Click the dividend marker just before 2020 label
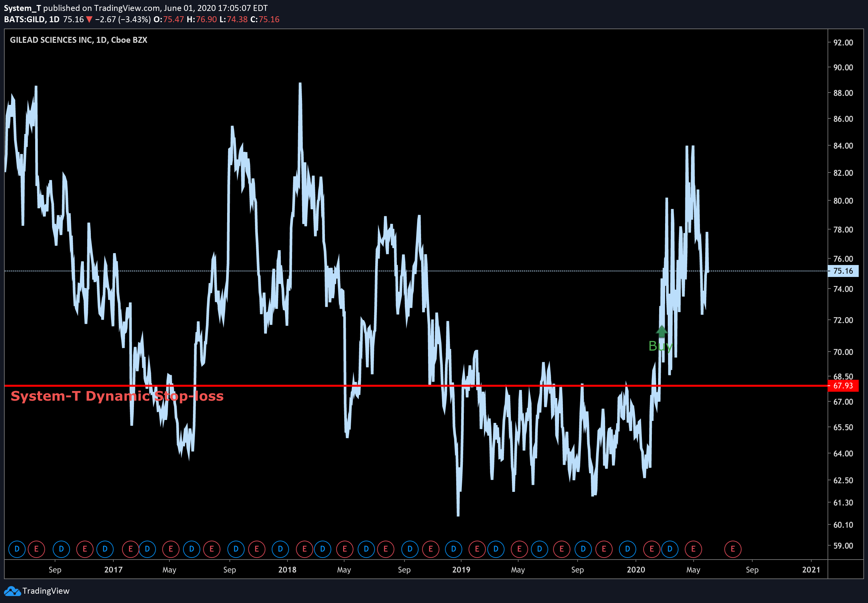868x603 pixels. (x=628, y=549)
